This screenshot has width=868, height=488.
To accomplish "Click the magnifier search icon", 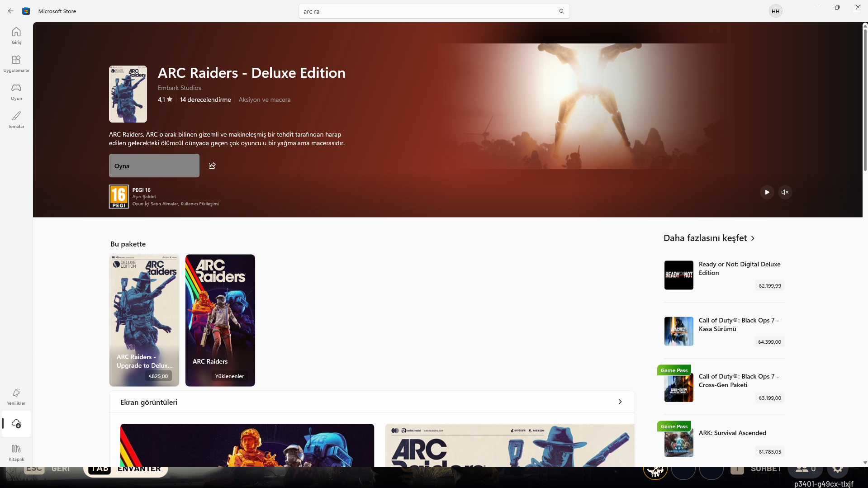I will 562,11.
